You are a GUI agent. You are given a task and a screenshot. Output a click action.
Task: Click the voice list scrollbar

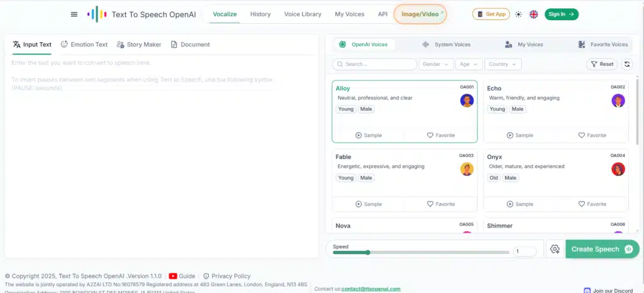tap(637, 112)
